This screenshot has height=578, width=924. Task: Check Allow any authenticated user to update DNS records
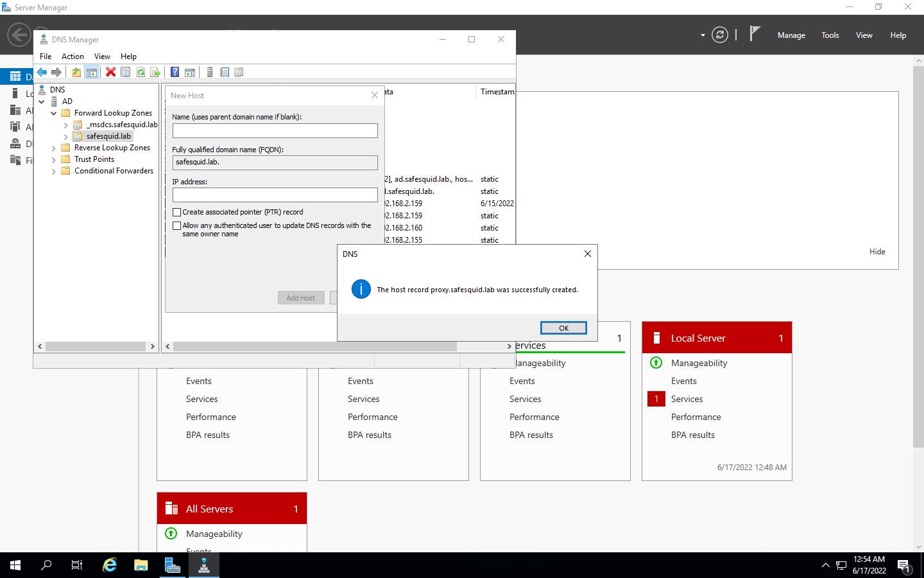tap(177, 225)
